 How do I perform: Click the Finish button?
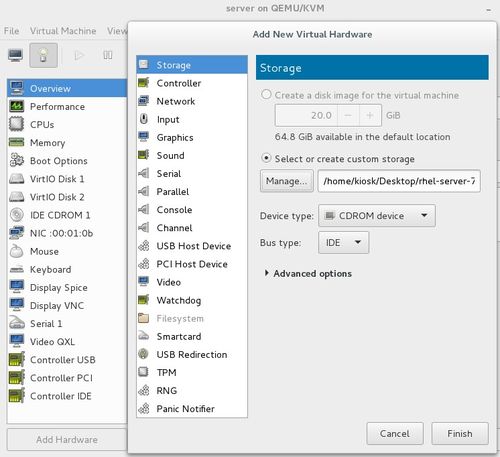[460, 433]
